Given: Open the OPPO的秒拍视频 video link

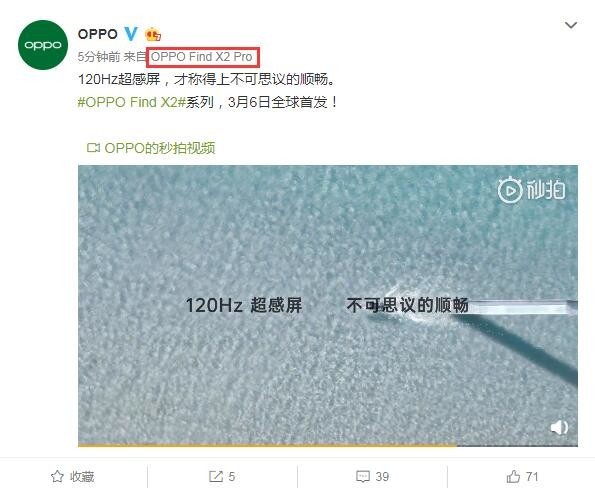Looking at the screenshot, I should tap(160, 148).
